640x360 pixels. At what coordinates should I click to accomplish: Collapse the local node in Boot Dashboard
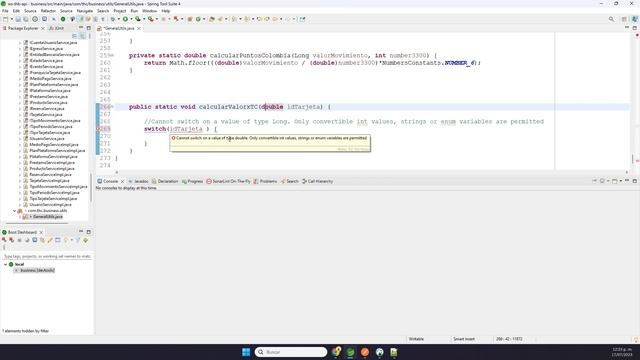point(5,264)
